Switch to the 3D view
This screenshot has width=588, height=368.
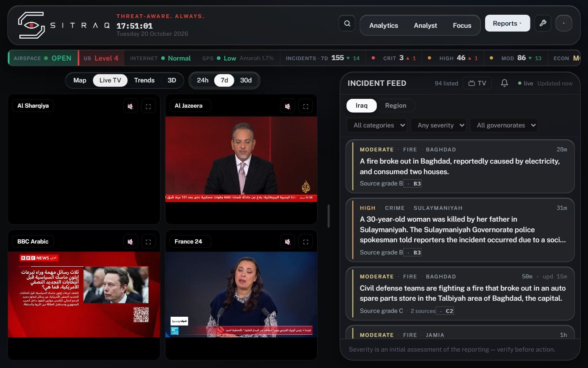[x=172, y=80]
